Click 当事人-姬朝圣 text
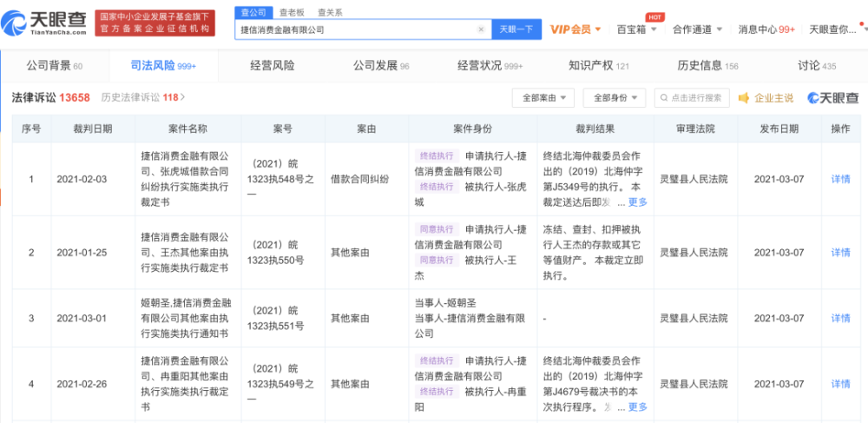The height and width of the screenshot is (423, 868). click(445, 303)
